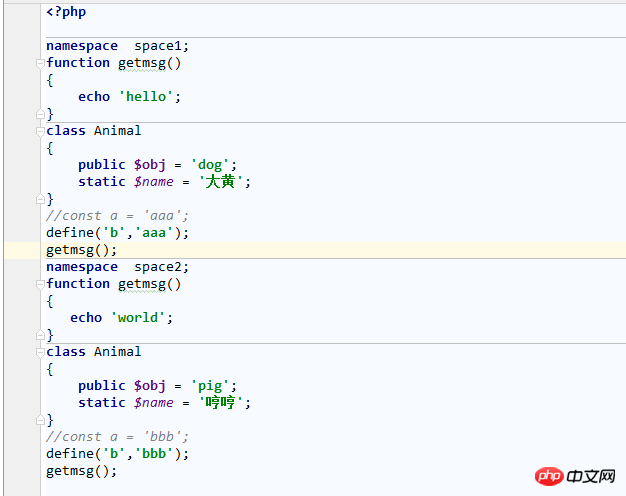
Task: Collapse the second getmsg function in space2
Action: pyautogui.click(x=41, y=284)
